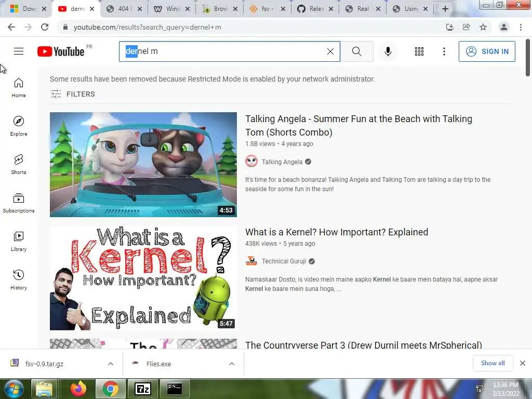The height and width of the screenshot is (399, 532).
Task: Switch to the GitHub Relea tab
Action: pos(315,9)
